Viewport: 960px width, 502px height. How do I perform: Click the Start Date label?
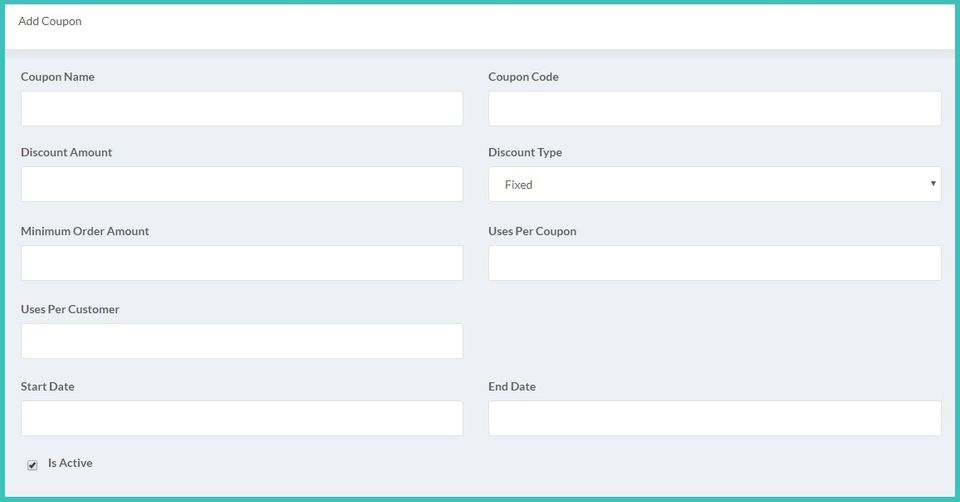[x=47, y=386]
